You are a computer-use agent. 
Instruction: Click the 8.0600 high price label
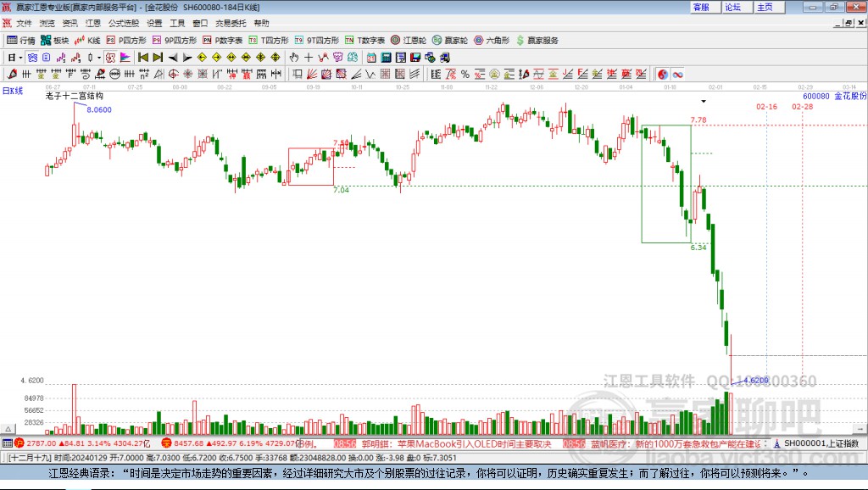[99, 109]
